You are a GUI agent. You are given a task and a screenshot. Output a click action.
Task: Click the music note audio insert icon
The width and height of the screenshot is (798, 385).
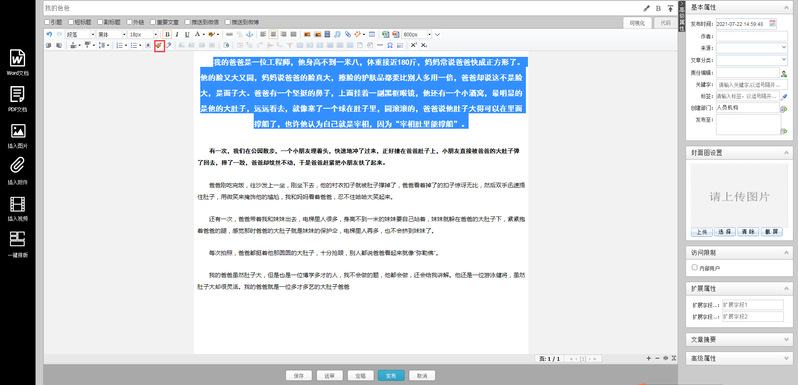[x=337, y=35]
